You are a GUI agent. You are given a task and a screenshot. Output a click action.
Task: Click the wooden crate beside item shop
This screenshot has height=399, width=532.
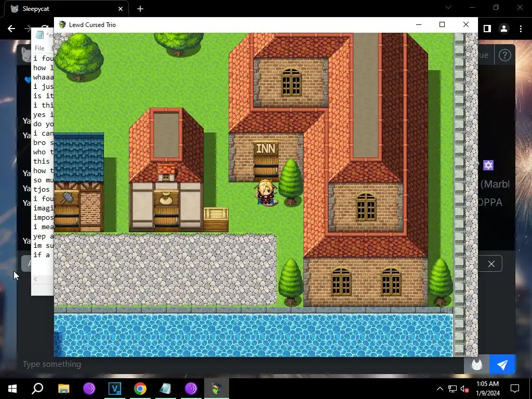click(x=216, y=220)
